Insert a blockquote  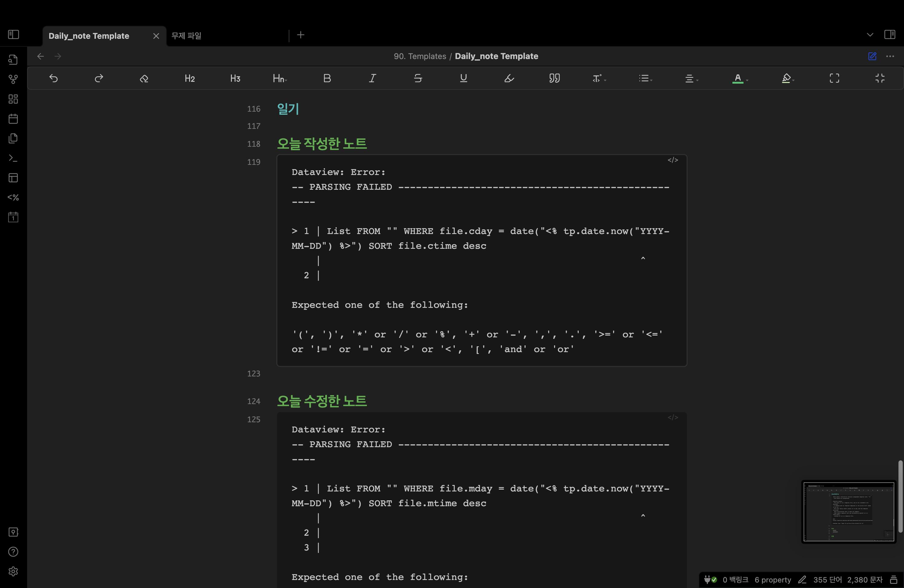(555, 78)
